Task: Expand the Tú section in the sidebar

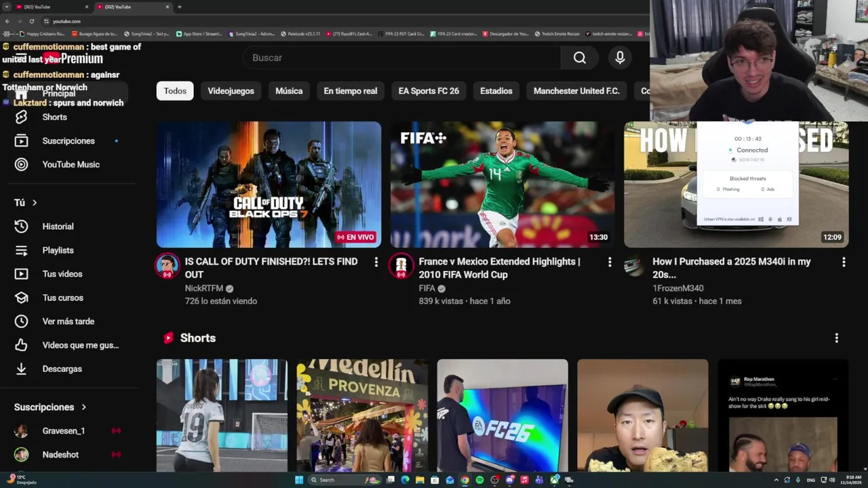Action: coord(25,203)
